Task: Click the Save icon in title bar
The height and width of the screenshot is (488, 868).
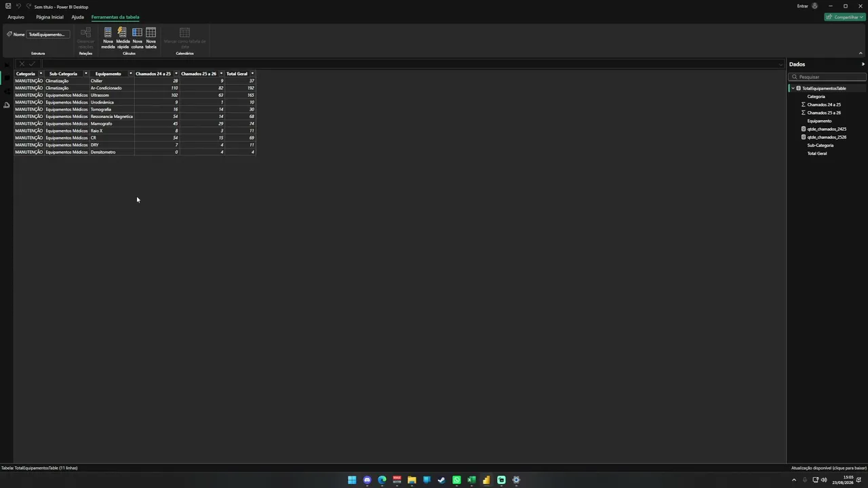Action: [8, 6]
